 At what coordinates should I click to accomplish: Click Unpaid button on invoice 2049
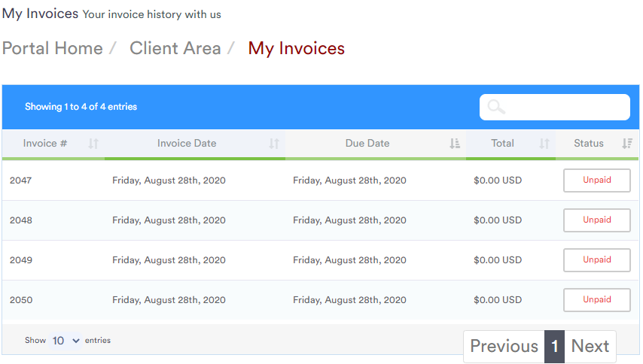click(596, 260)
